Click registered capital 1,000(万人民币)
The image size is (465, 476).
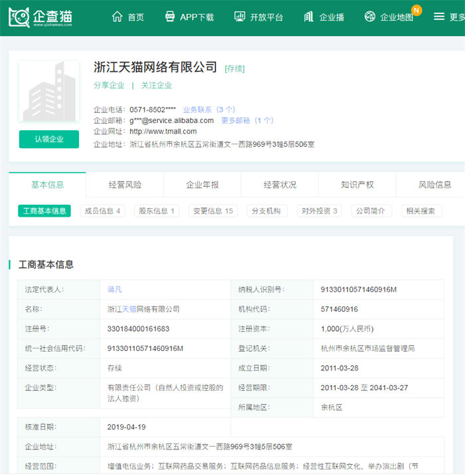coord(347,329)
